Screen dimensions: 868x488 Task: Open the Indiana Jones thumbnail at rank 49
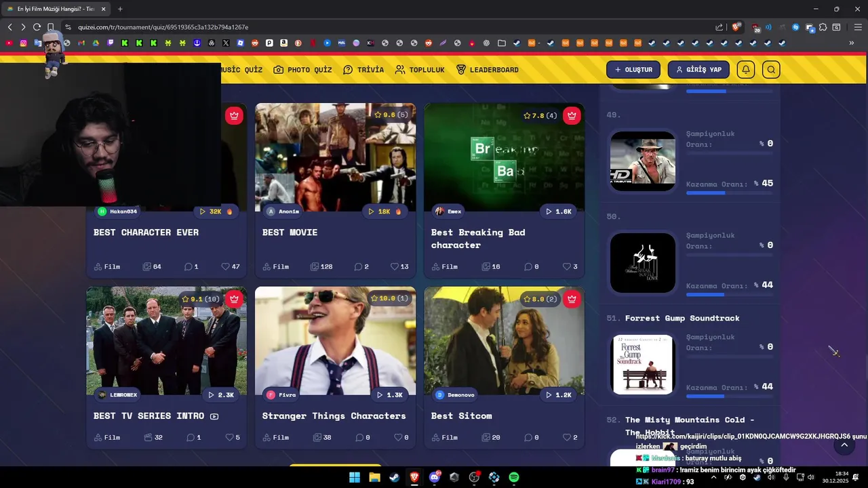(643, 161)
